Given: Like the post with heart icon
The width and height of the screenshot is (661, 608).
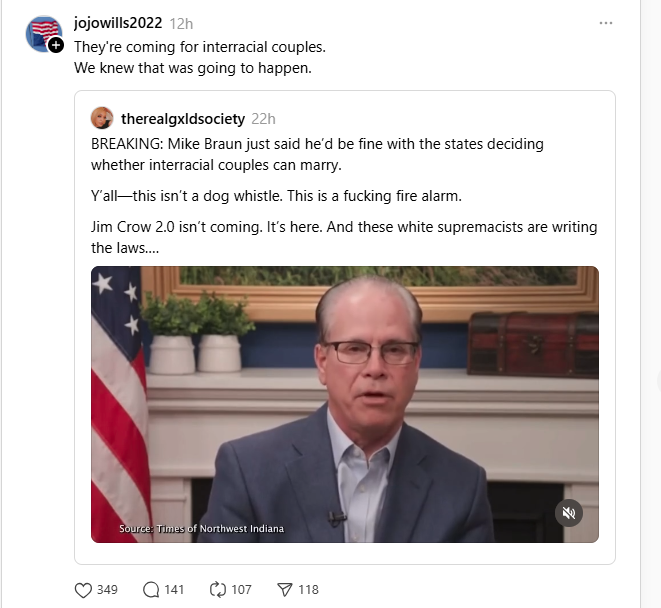Looking at the screenshot, I should 83,589.
